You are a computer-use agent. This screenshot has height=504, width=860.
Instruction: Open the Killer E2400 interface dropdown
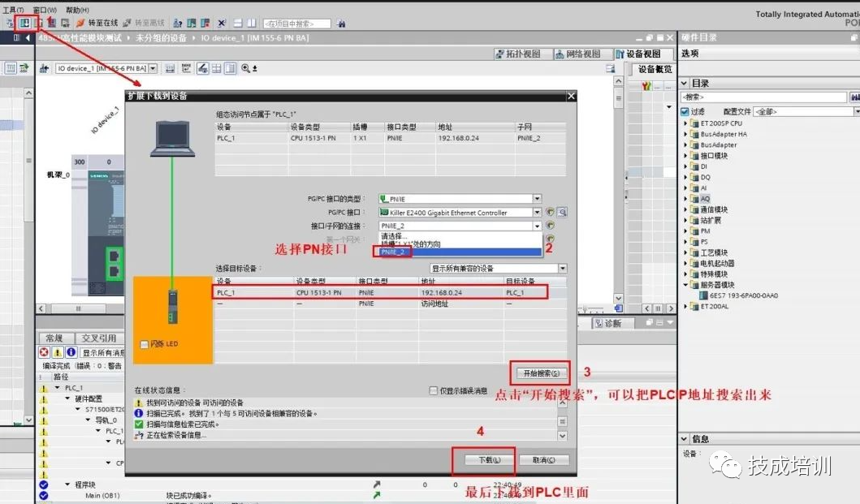(537, 213)
